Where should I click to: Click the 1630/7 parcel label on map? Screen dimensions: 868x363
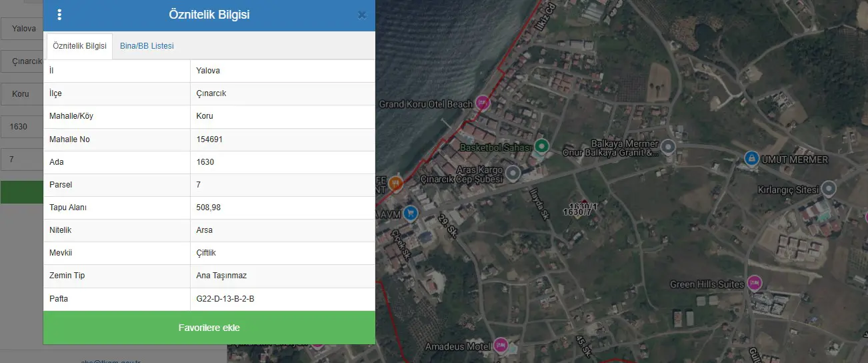tap(577, 212)
